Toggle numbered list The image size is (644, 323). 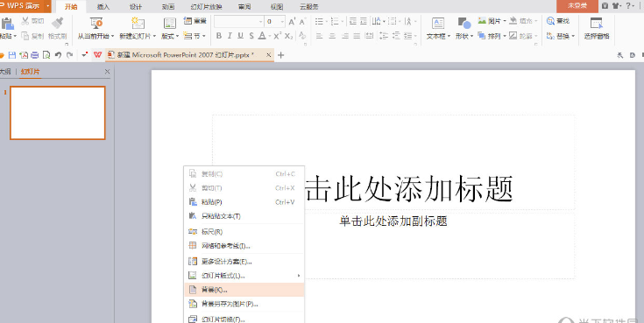[335, 21]
